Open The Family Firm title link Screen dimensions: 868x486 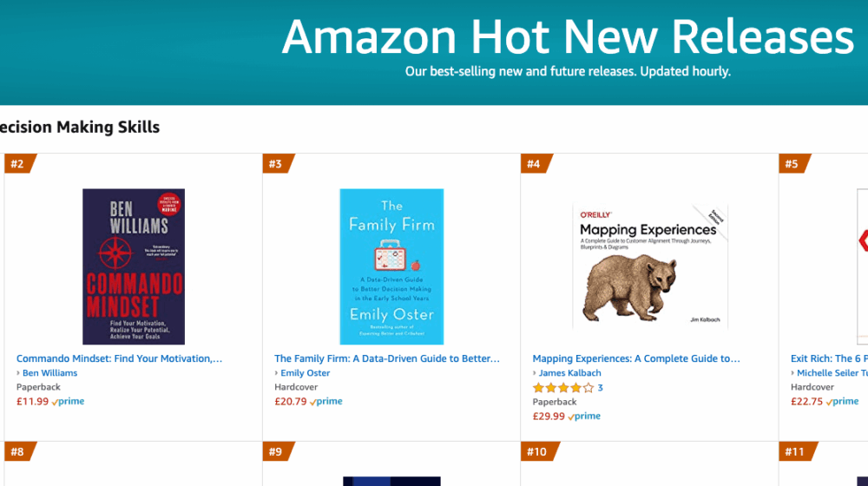point(387,358)
